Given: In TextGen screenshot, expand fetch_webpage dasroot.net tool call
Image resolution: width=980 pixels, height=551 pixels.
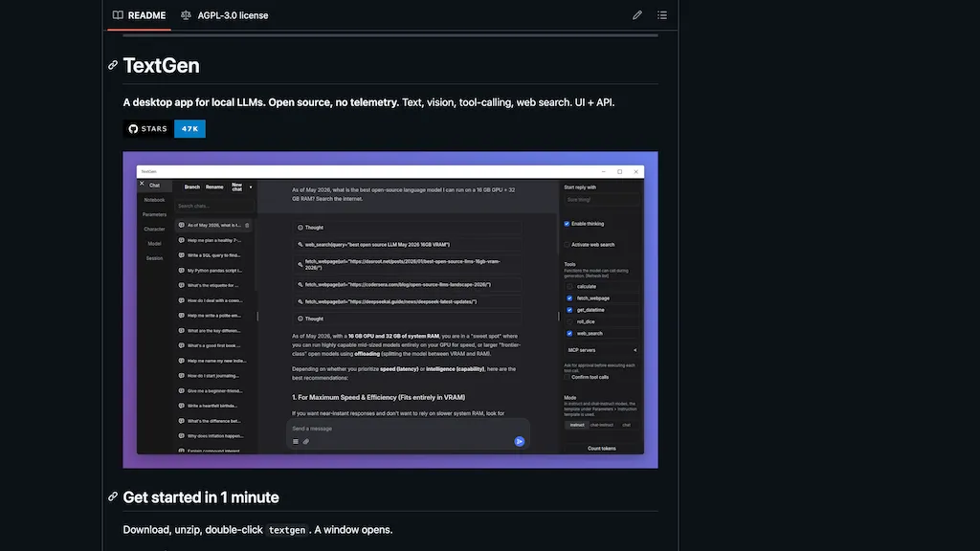Looking at the screenshot, I should tap(408, 264).
